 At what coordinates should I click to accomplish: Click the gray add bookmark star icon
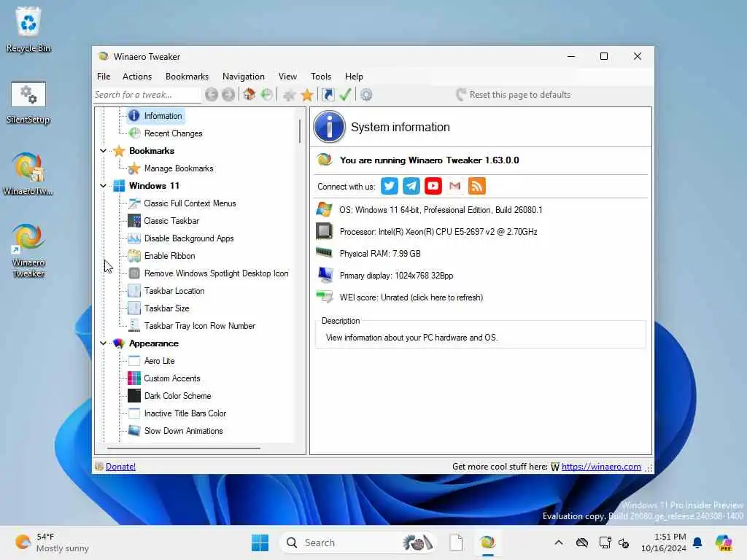click(289, 95)
